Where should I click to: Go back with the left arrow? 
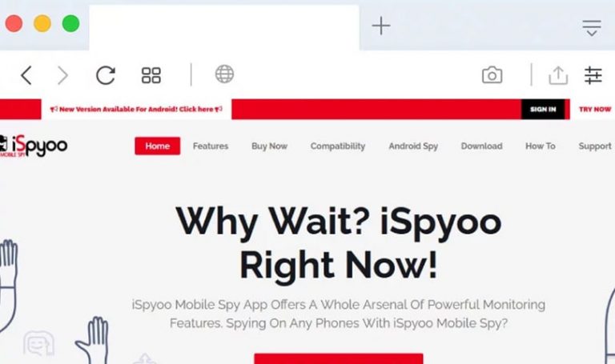[26, 75]
